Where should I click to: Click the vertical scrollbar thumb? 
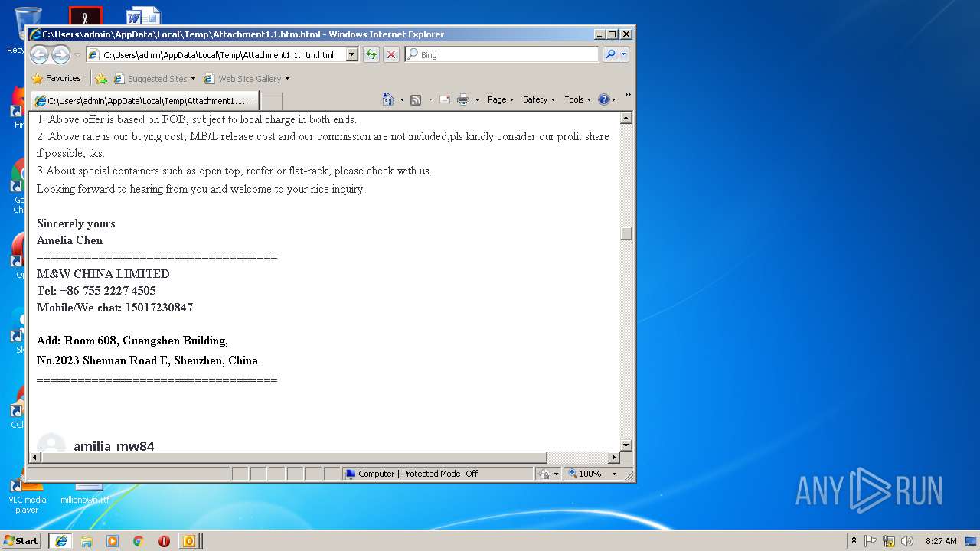(x=626, y=233)
